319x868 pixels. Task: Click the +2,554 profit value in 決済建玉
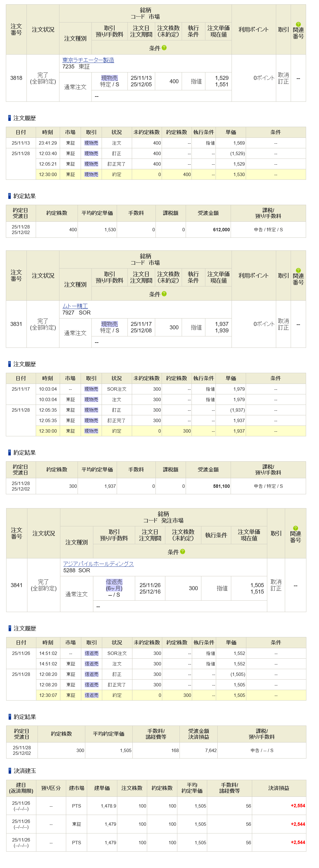click(297, 806)
